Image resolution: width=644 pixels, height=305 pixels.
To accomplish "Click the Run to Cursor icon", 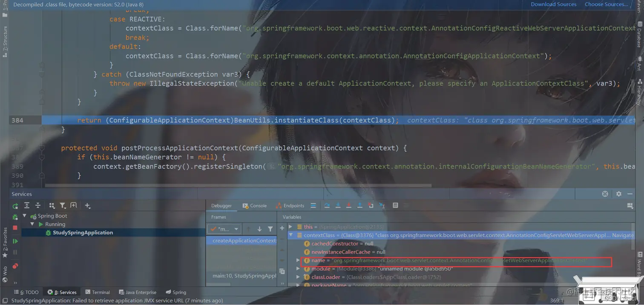I will (382, 205).
